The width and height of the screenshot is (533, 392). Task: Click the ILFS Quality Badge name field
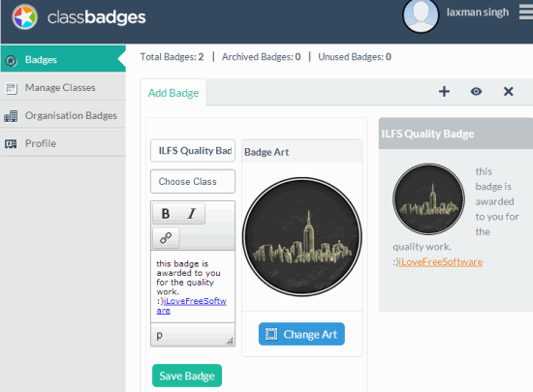click(x=193, y=150)
